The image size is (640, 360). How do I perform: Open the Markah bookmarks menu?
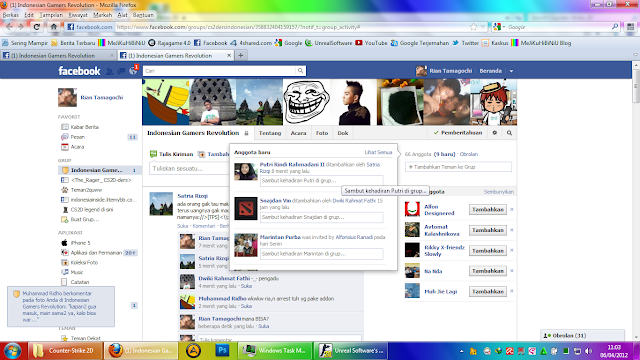(x=102, y=15)
